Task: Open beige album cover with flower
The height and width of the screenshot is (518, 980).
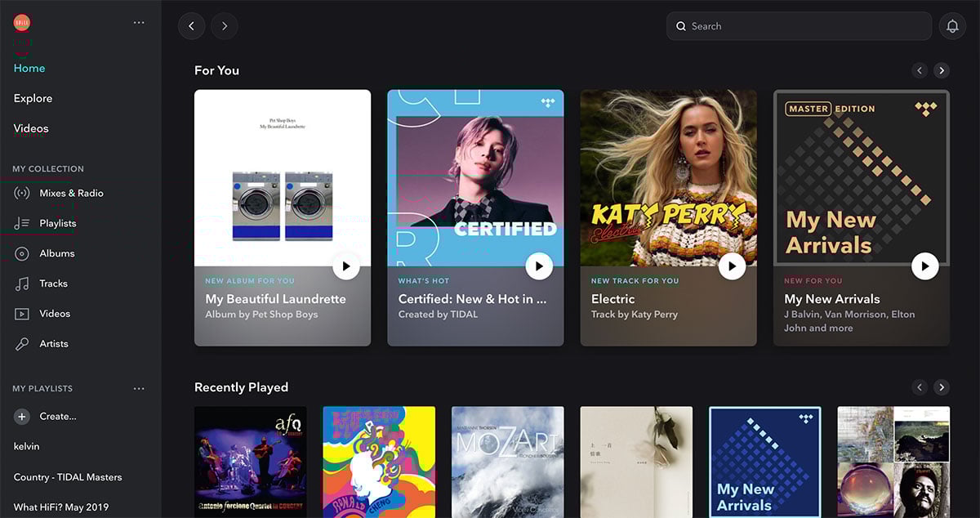Action: click(636, 462)
